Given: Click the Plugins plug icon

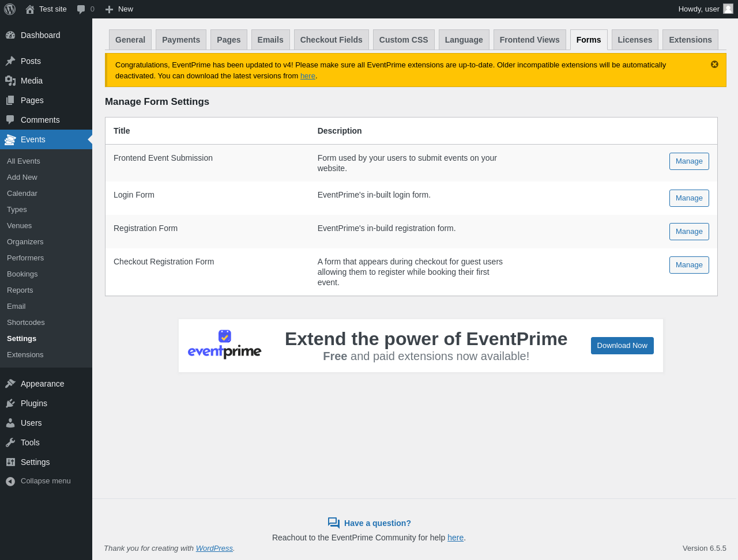Looking at the screenshot, I should (x=10, y=403).
